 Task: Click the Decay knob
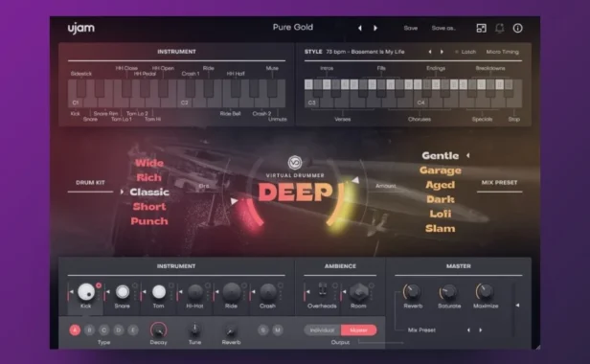(x=158, y=330)
